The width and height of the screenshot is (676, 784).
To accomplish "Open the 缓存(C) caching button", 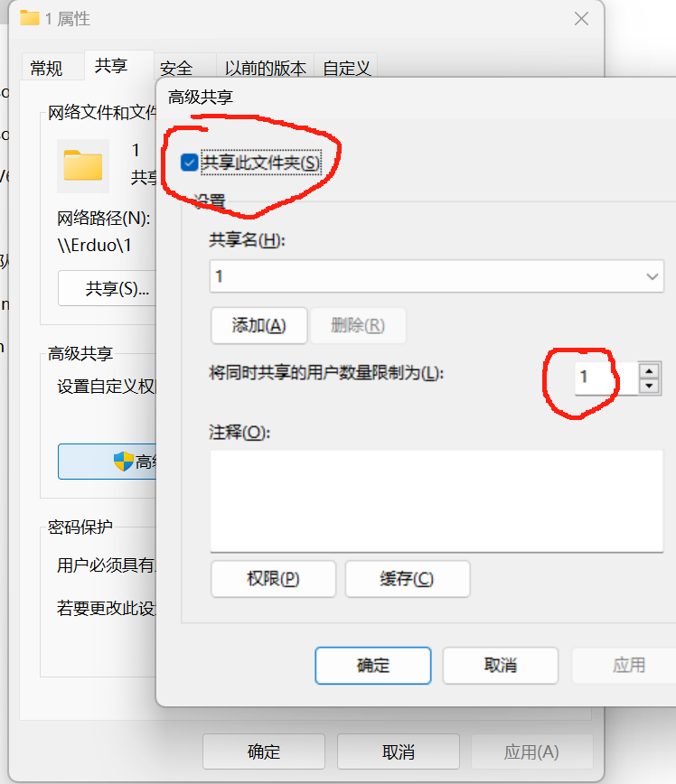I will coord(408,579).
